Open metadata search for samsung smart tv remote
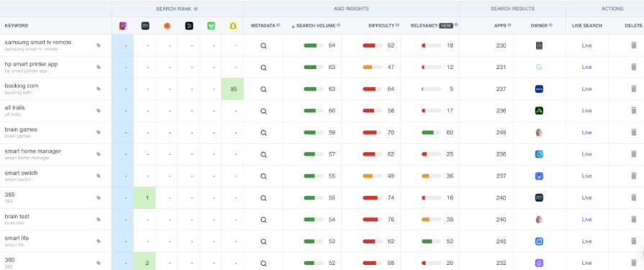 tap(263, 45)
